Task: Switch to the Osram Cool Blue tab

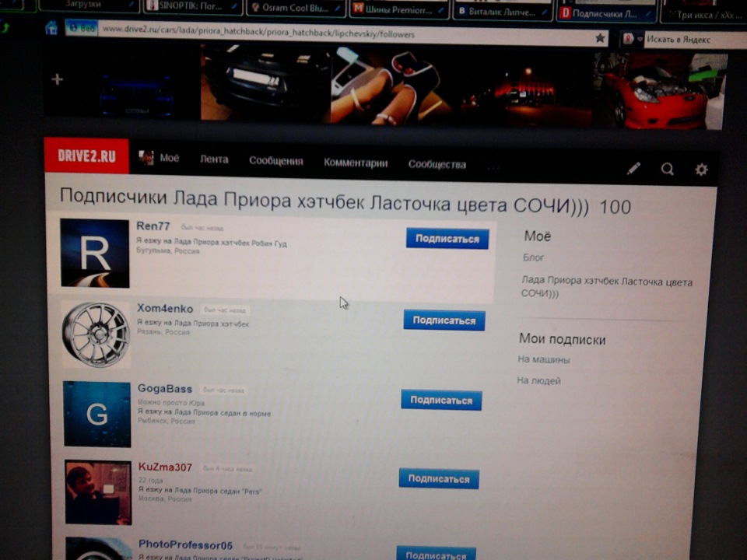Action: 296,8
